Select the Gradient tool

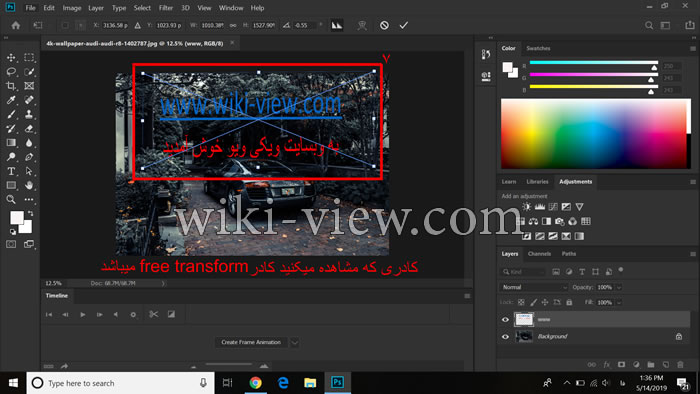pos(11,143)
